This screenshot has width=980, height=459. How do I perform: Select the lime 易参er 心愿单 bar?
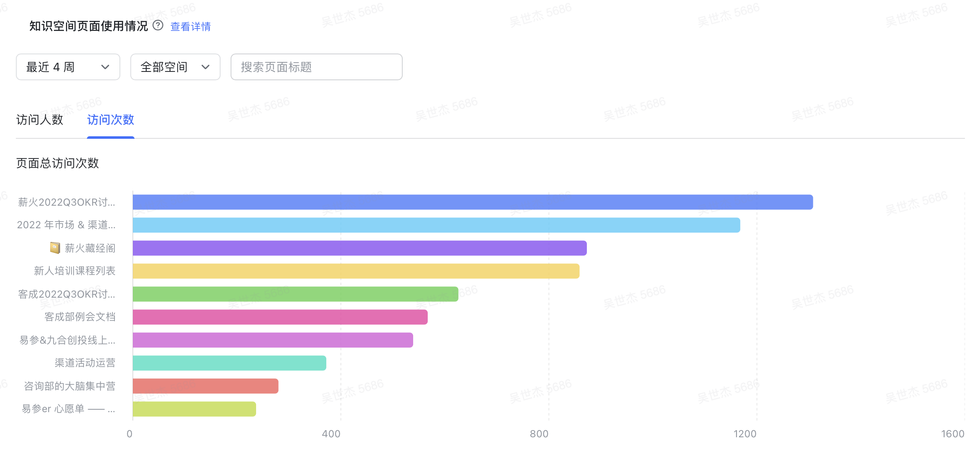(194, 409)
